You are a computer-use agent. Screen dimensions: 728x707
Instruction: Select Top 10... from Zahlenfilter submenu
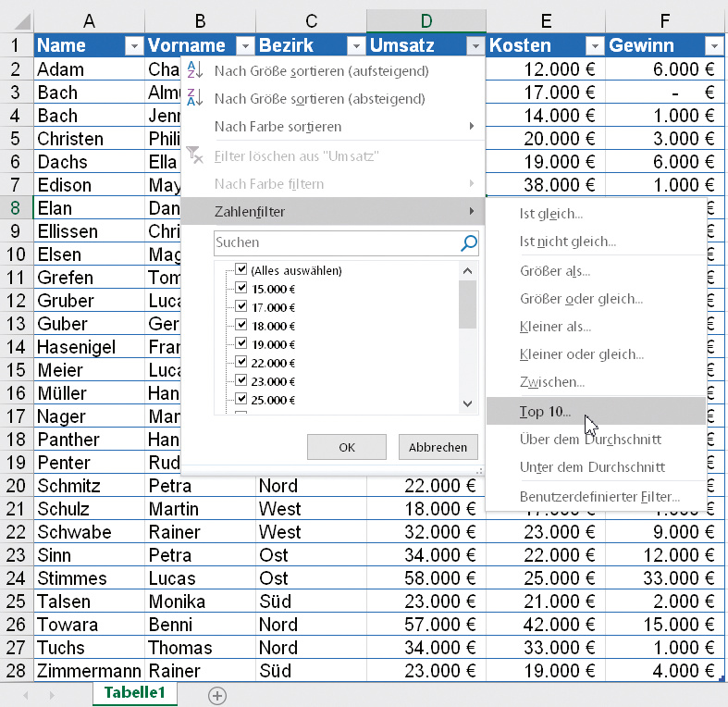(x=546, y=411)
